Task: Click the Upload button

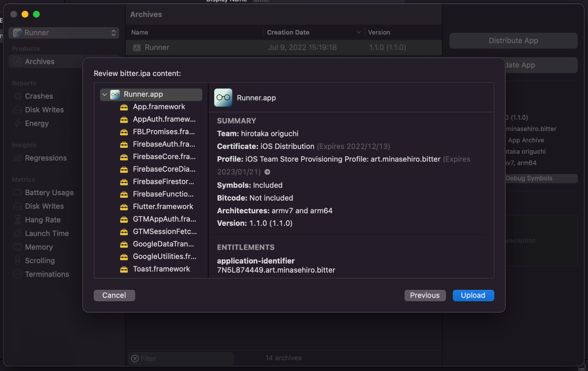Action: [x=473, y=295]
